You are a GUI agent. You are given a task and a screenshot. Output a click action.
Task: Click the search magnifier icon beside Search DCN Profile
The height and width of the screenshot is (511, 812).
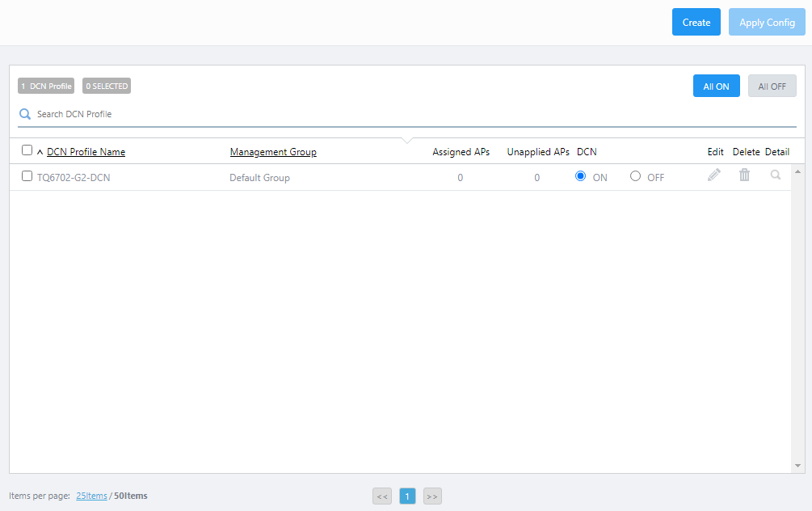pos(25,114)
